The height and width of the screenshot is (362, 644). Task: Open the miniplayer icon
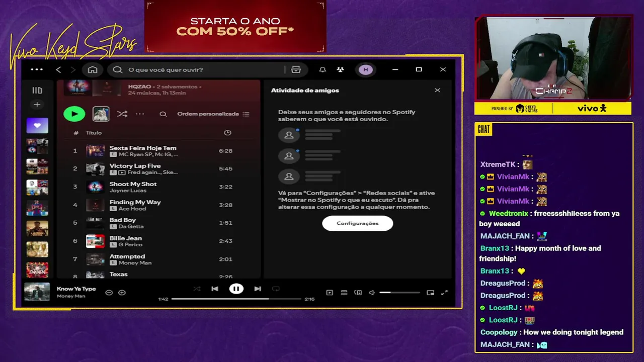(430, 293)
